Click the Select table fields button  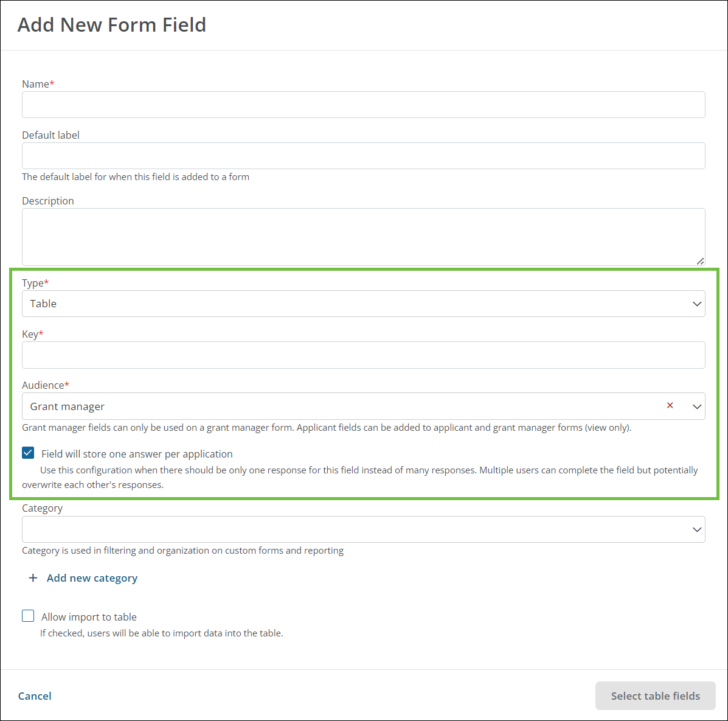(655, 695)
